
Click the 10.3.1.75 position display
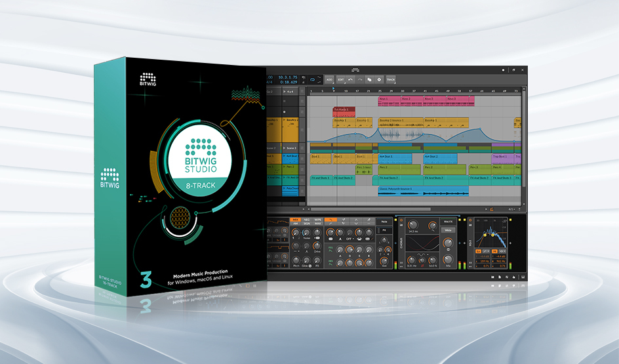point(288,77)
